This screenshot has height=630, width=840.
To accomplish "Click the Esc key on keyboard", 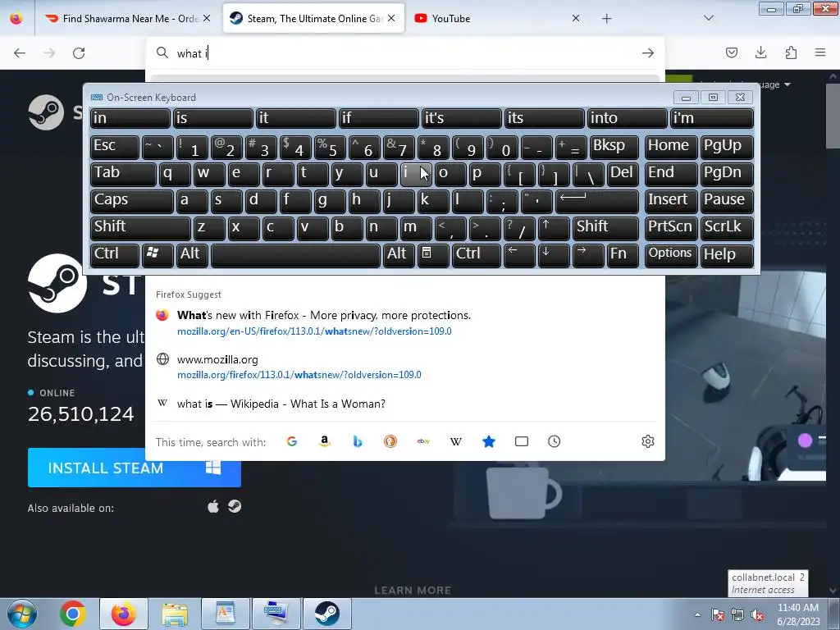I will (115, 148).
